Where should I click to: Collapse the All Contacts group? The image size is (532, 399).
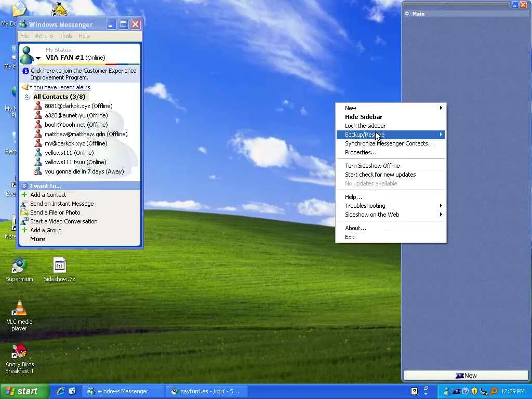(27, 97)
